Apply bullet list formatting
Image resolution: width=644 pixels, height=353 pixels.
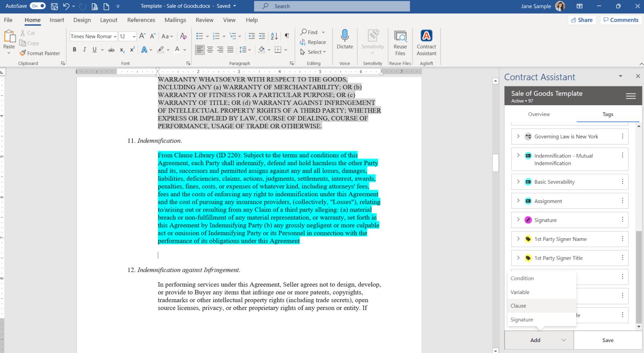[200, 36]
